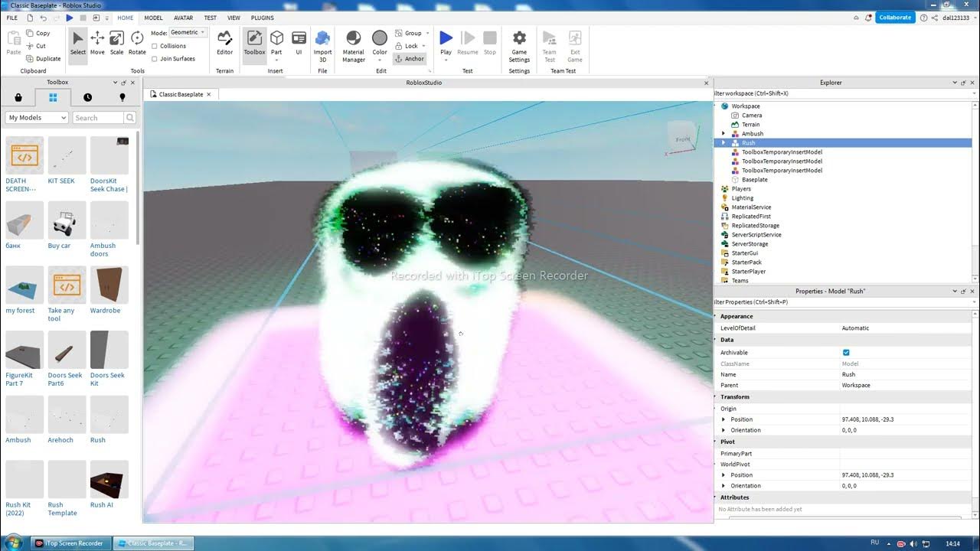Image resolution: width=980 pixels, height=551 pixels.
Task: Copy the selection
Action: [38, 33]
